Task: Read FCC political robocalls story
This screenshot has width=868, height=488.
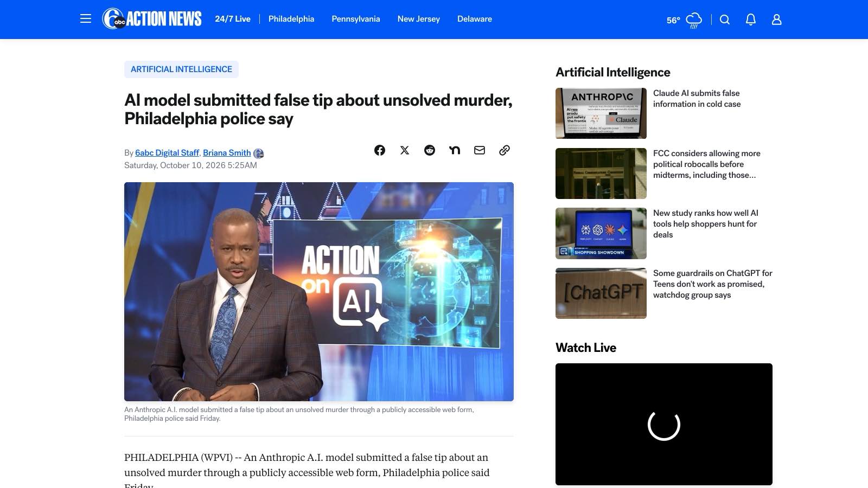Action: [x=707, y=164]
